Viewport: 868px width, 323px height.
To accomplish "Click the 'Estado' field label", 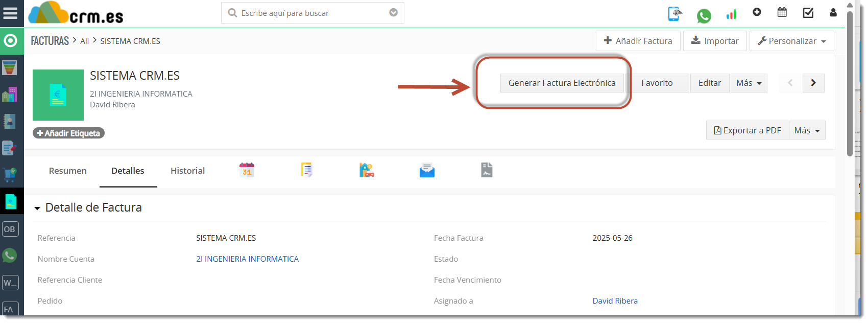I will (x=446, y=259).
